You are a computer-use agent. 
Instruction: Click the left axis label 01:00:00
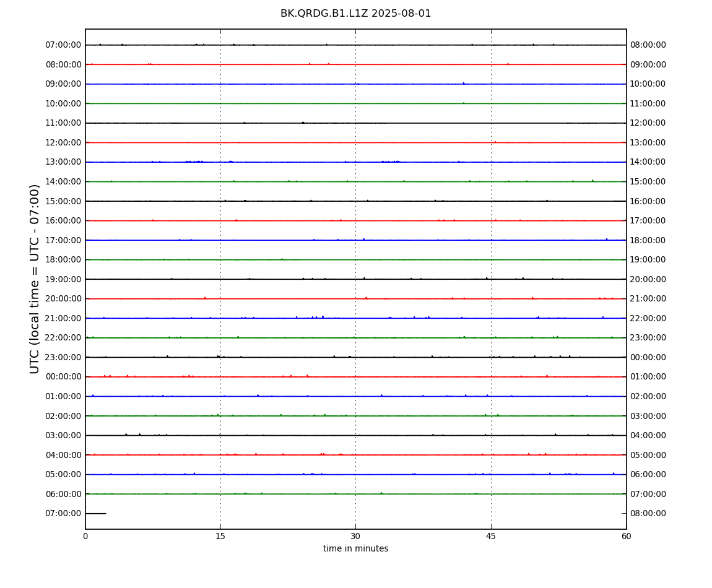pos(63,396)
